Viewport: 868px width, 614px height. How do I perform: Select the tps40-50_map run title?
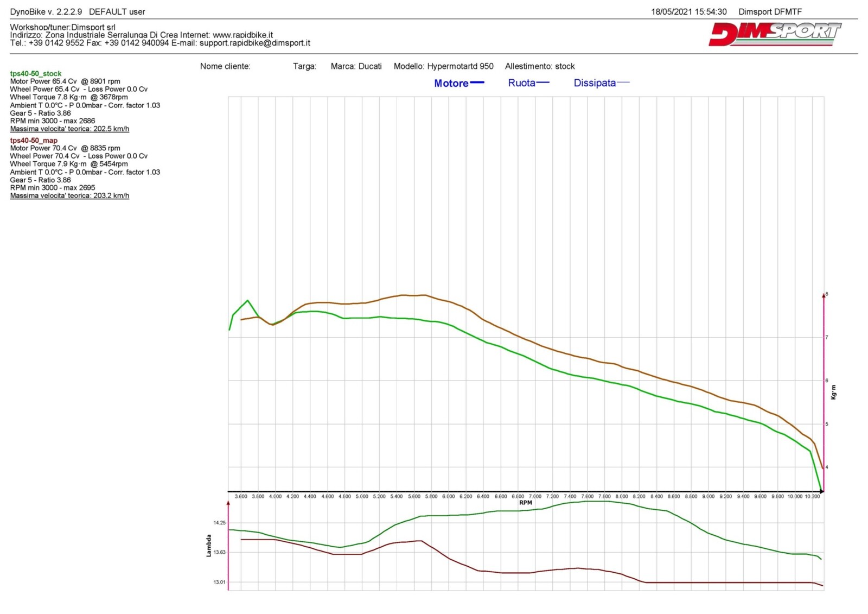pyautogui.click(x=34, y=140)
